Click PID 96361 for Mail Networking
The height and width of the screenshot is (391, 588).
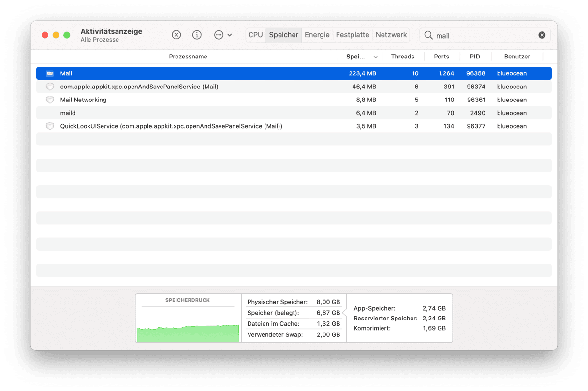point(475,100)
